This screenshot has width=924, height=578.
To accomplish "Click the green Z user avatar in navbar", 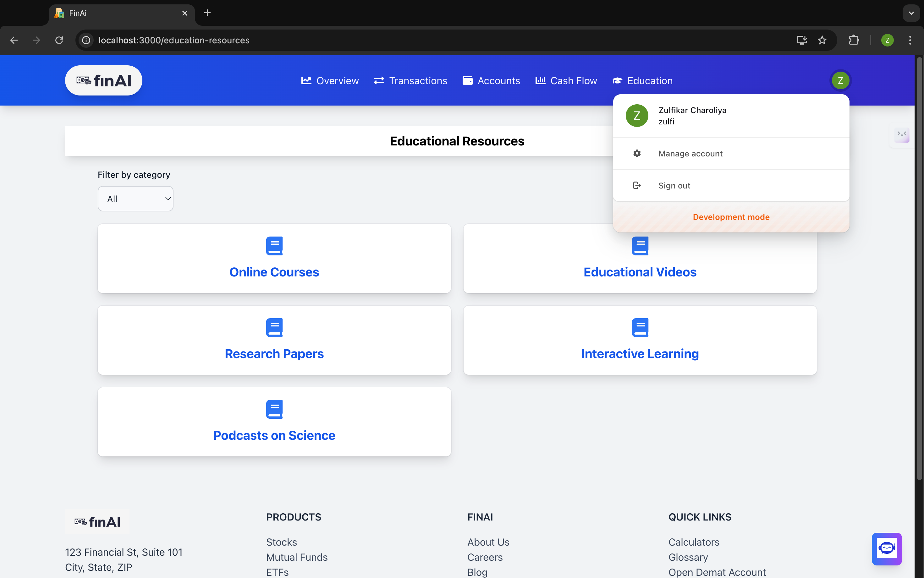I will (x=840, y=81).
